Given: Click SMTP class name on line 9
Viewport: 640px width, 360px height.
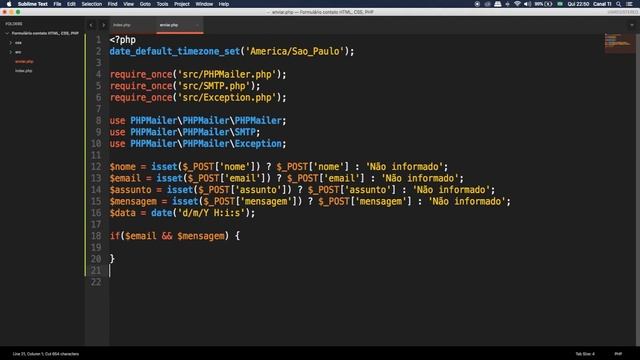Looking at the screenshot, I should [245, 132].
